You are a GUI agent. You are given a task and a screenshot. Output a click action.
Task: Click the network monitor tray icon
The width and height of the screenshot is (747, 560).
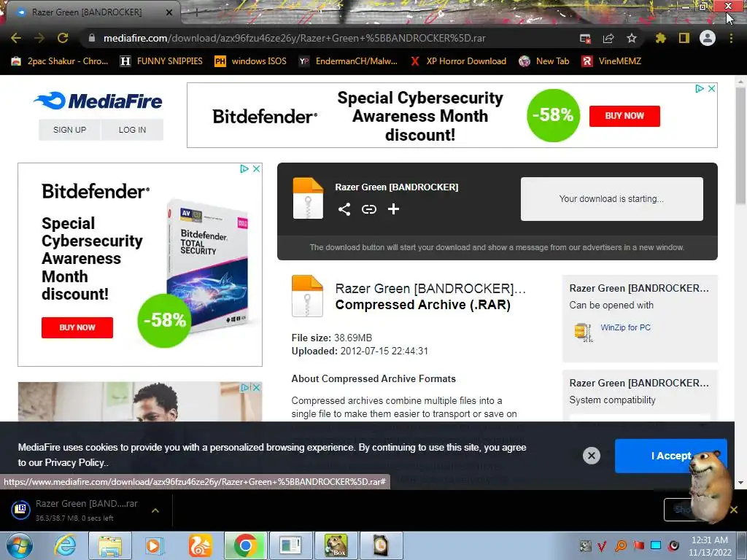(x=656, y=545)
